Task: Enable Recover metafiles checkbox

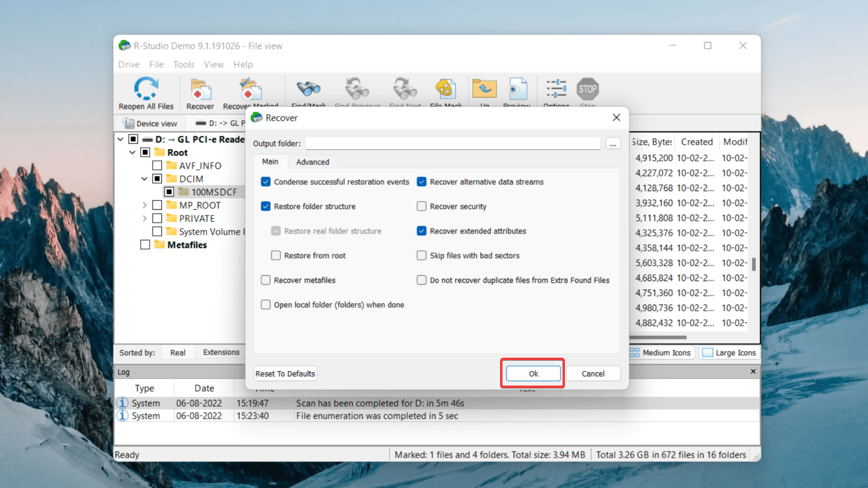Action: pyautogui.click(x=265, y=280)
